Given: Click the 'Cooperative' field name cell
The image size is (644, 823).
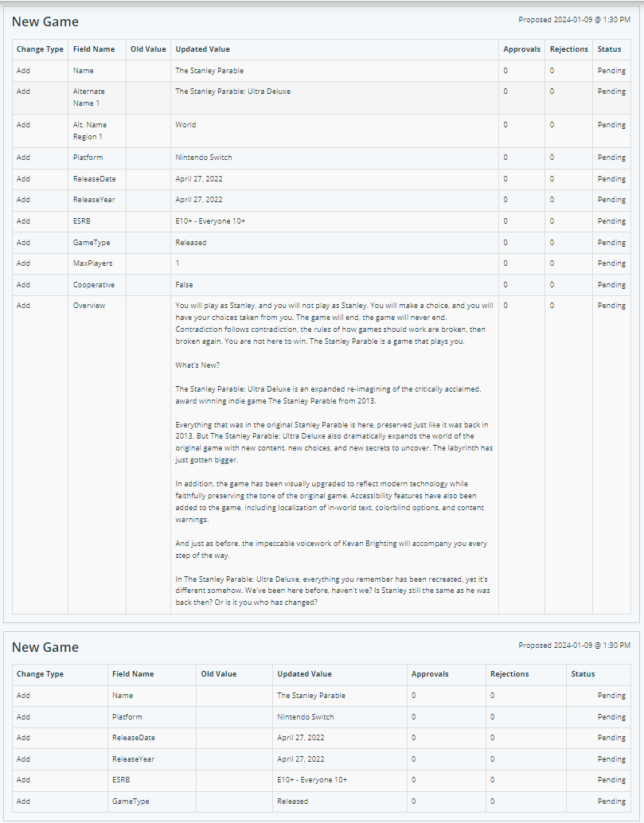Looking at the screenshot, I should click(x=96, y=284).
